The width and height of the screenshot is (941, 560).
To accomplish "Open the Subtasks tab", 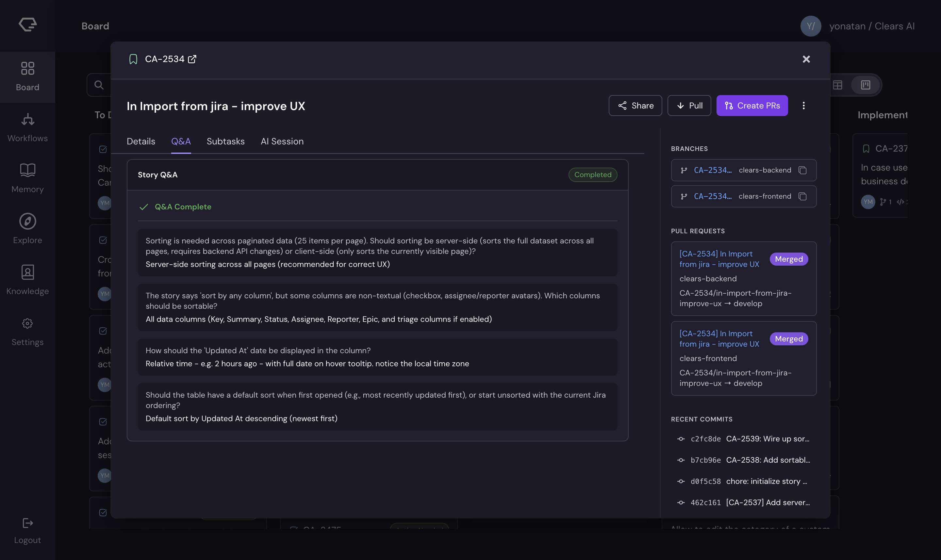I will tap(226, 141).
